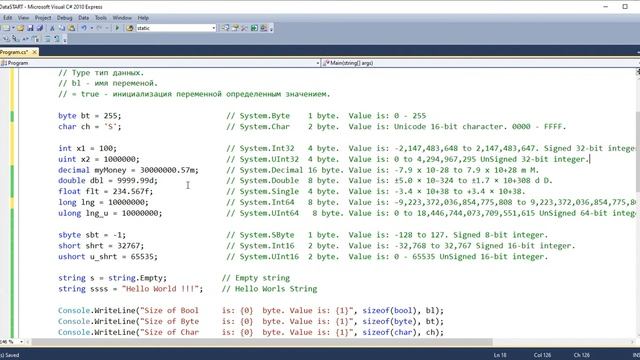640x360 pixels.
Task: Click the Redo arrow icon
Action: (x=99, y=28)
